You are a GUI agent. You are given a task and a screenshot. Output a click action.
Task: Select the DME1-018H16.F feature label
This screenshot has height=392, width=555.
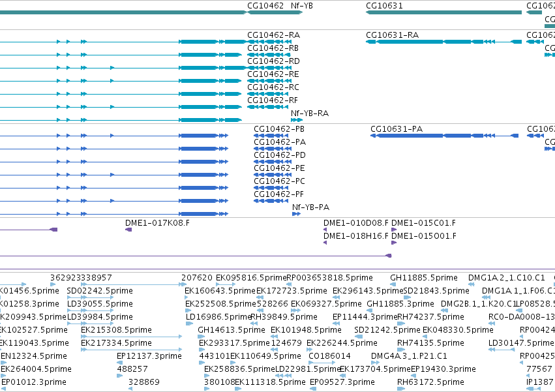[x=355, y=236]
